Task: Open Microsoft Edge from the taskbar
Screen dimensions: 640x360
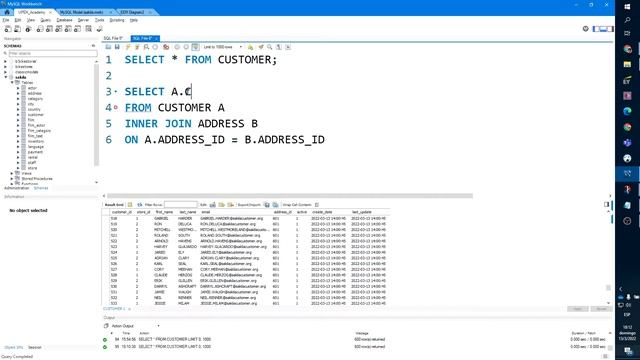Action: click(627, 111)
